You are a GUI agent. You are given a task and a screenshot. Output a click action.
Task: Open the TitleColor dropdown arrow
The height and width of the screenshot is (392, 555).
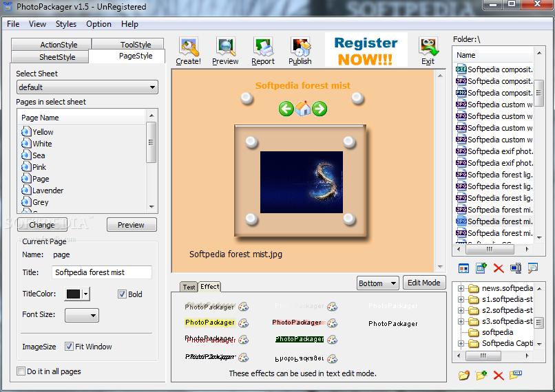(x=85, y=294)
